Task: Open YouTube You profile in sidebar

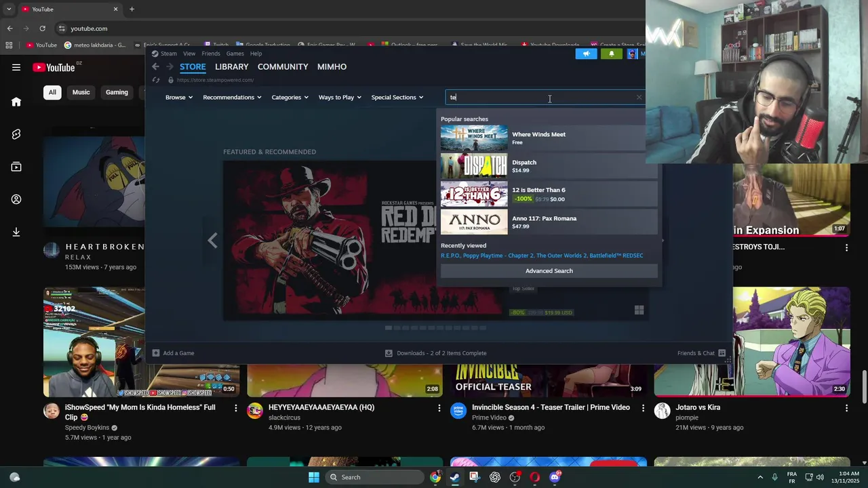Action: pyautogui.click(x=16, y=199)
